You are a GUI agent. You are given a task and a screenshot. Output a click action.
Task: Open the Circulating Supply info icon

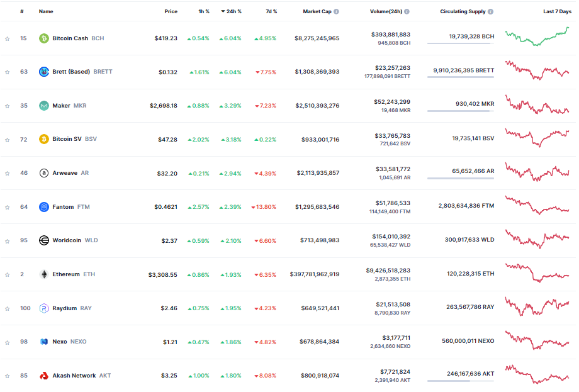click(x=491, y=11)
